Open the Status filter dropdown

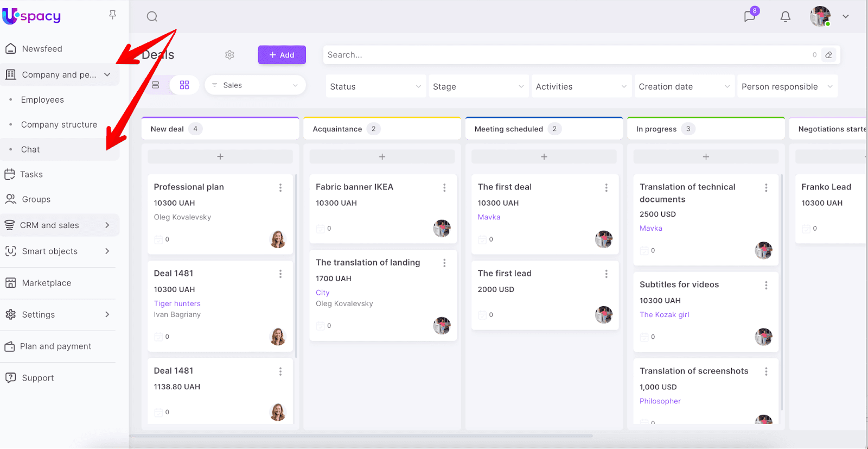click(x=374, y=87)
